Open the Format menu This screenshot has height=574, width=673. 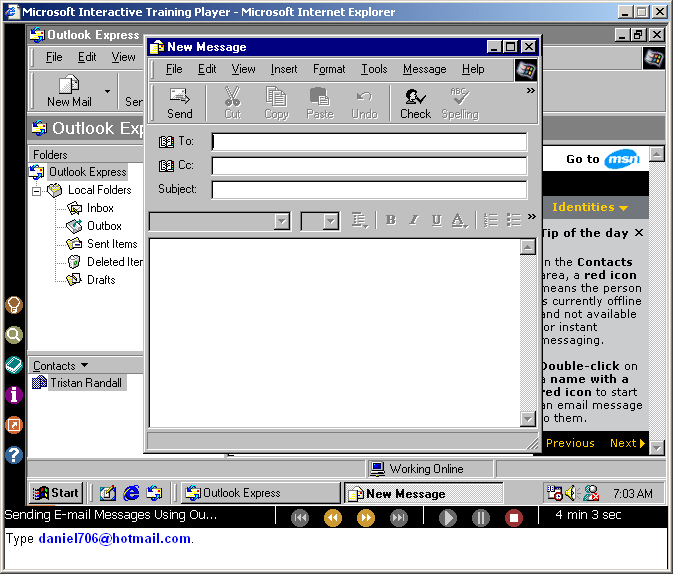(x=329, y=69)
